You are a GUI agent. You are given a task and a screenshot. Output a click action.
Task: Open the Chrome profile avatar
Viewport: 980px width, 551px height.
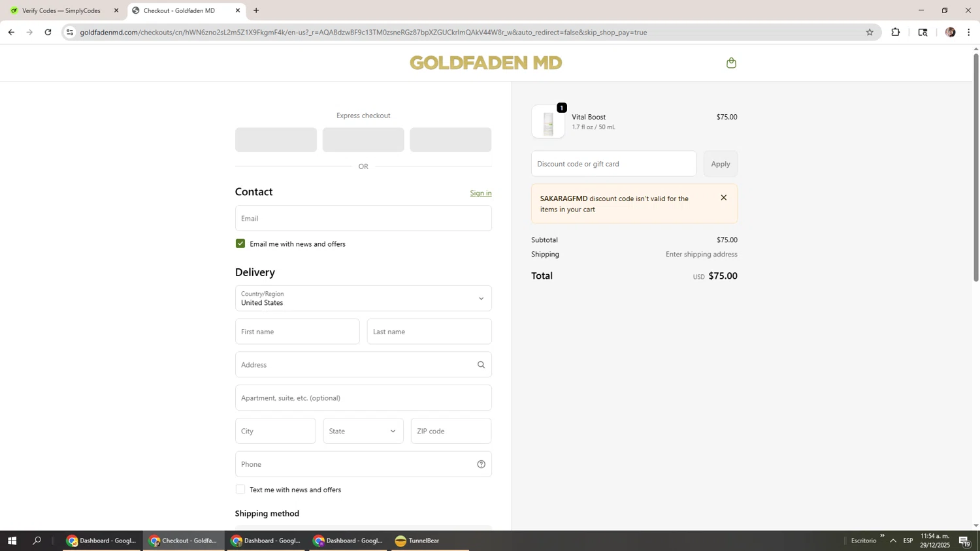point(950,32)
